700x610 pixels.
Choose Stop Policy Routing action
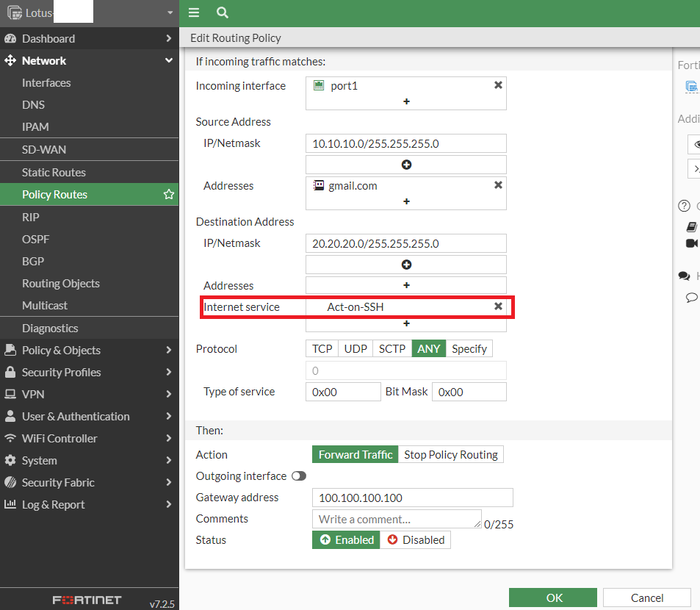[451, 455]
